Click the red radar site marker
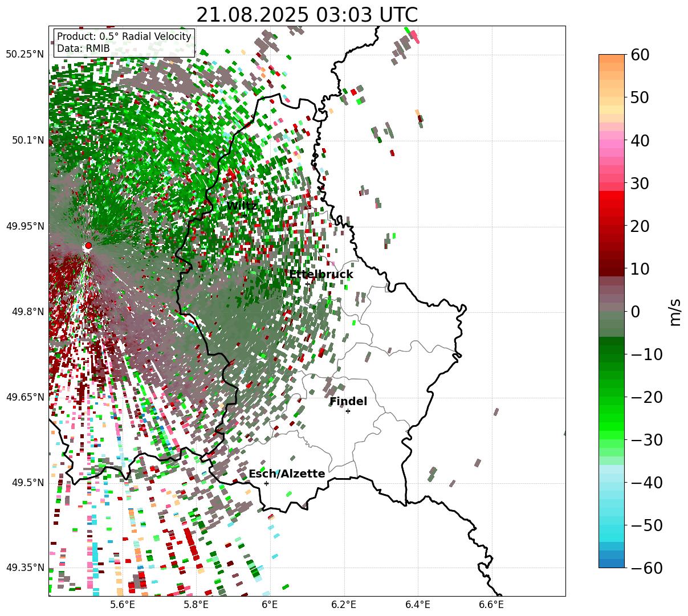This screenshot has width=688, height=616. (88, 246)
